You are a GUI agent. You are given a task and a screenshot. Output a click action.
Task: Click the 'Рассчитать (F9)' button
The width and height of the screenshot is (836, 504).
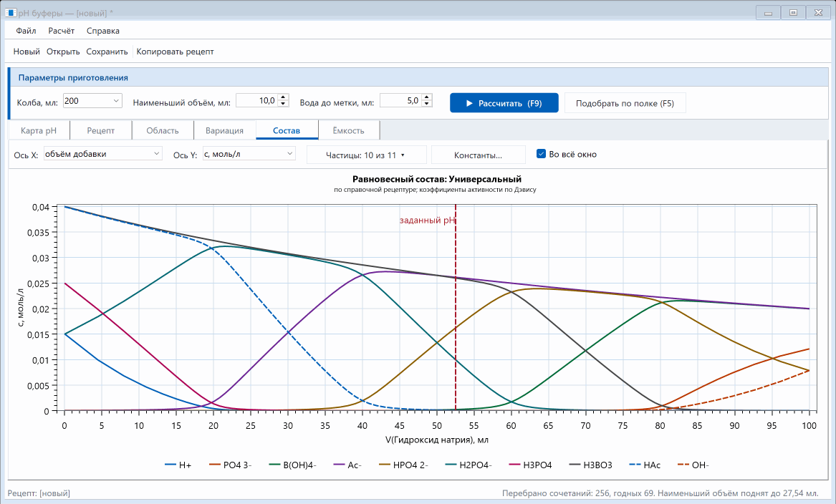click(x=504, y=103)
